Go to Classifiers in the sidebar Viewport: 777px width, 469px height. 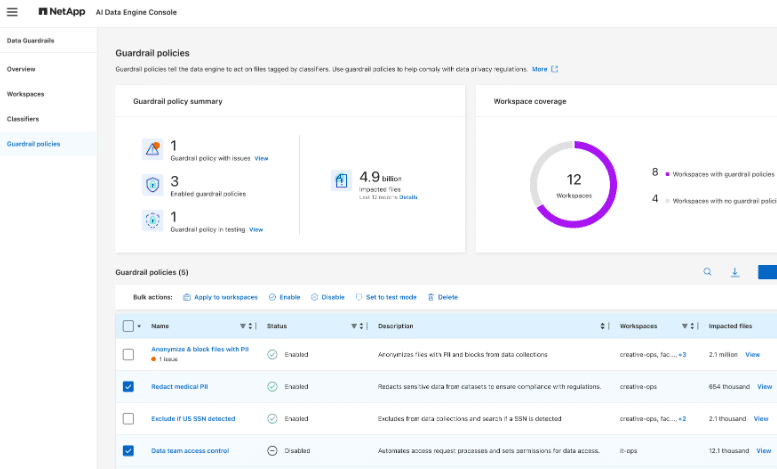(x=23, y=119)
